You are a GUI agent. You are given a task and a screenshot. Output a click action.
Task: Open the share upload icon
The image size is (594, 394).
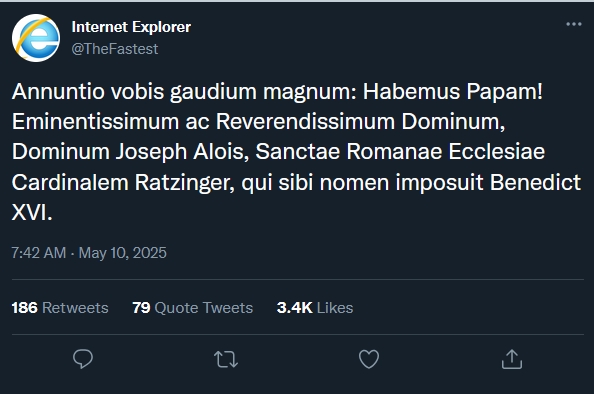[x=512, y=359]
